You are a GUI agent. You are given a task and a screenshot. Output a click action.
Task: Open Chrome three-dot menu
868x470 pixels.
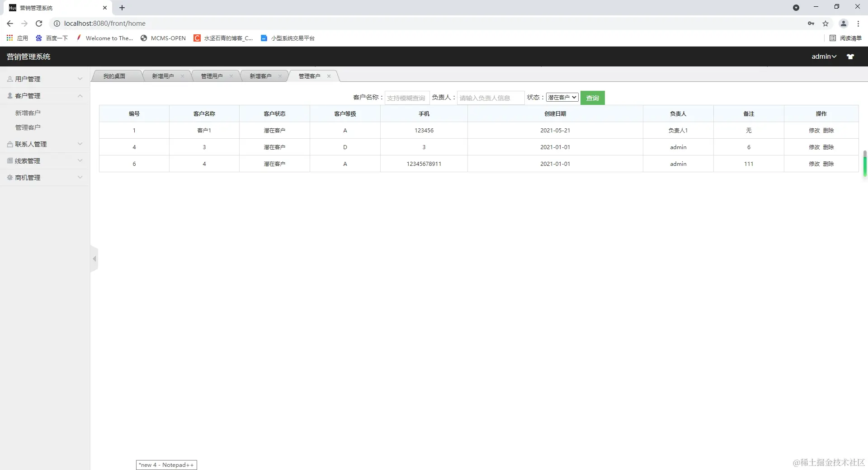858,23
